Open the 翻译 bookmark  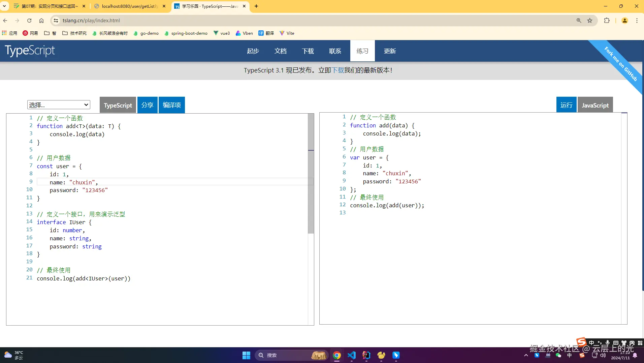[x=266, y=33]
